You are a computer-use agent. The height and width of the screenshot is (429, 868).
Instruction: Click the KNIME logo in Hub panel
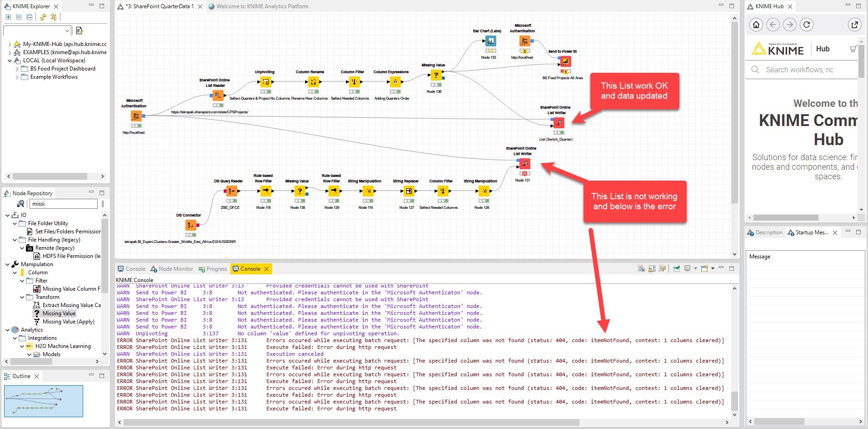point(778,49)
